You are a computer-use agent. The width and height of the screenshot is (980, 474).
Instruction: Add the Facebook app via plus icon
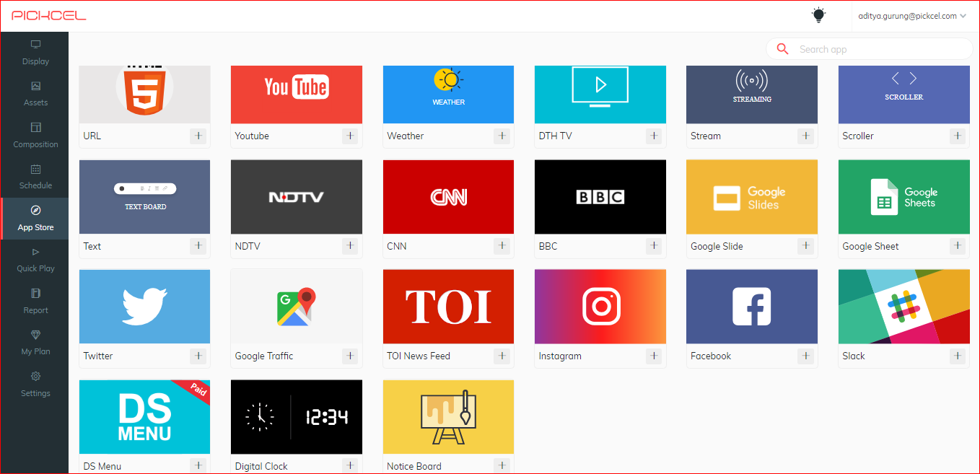coord(805,356)
